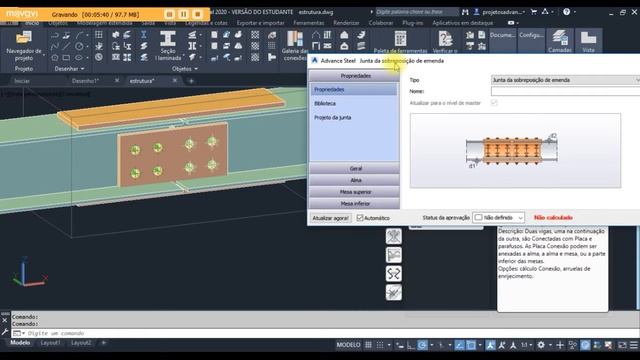Viewport: 640px width, 360px height.
Task: Open the status bar customization menu icon
Action: (633, 345)
